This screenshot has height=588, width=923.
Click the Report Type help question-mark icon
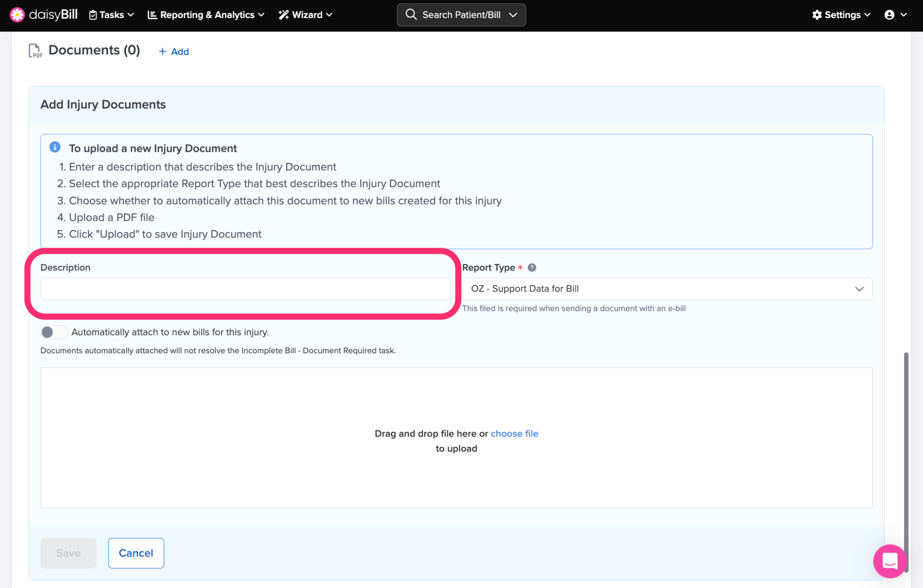[x=532, y=268]
